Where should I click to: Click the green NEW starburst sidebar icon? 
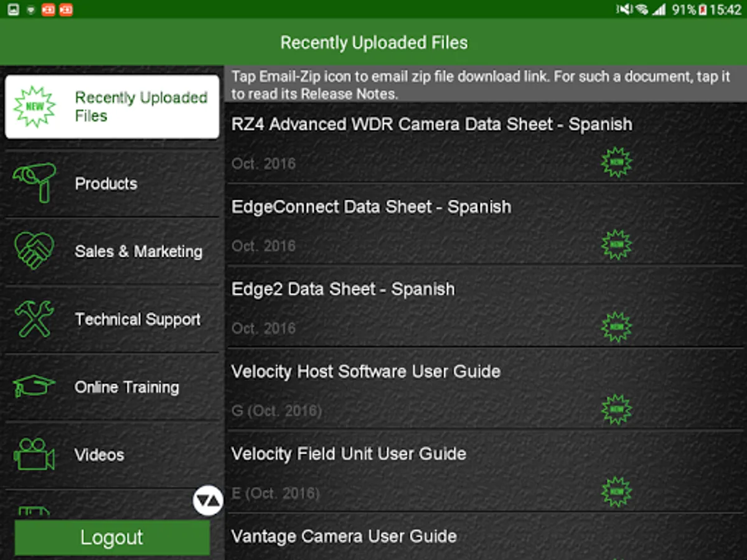(x=34, y=106)
